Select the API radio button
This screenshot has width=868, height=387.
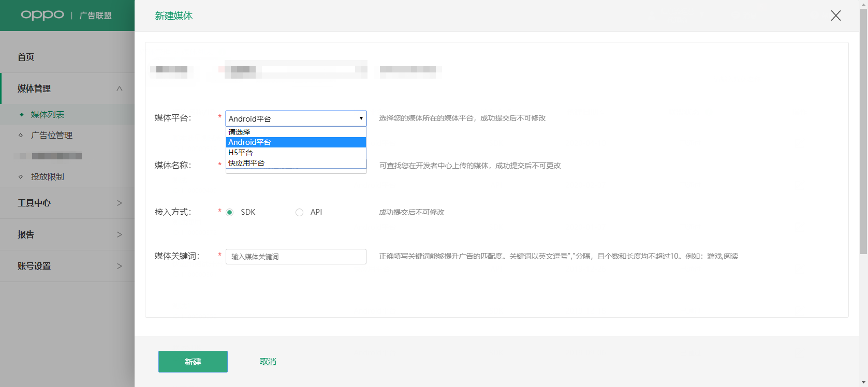(299, 212)
